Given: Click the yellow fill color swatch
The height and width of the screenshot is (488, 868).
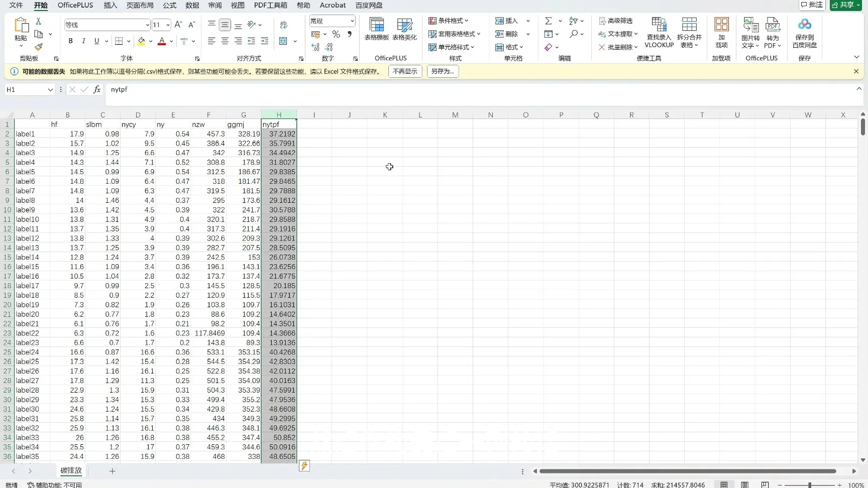Looking at the screenshot, I should click(x=141, y=41).
